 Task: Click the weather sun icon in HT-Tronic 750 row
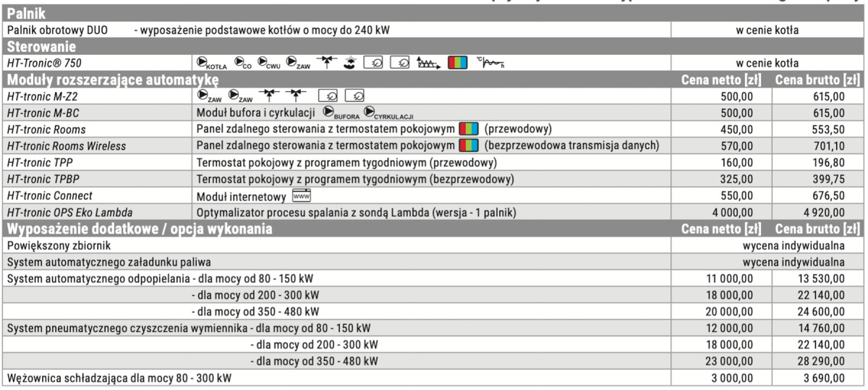pos(350,62)
